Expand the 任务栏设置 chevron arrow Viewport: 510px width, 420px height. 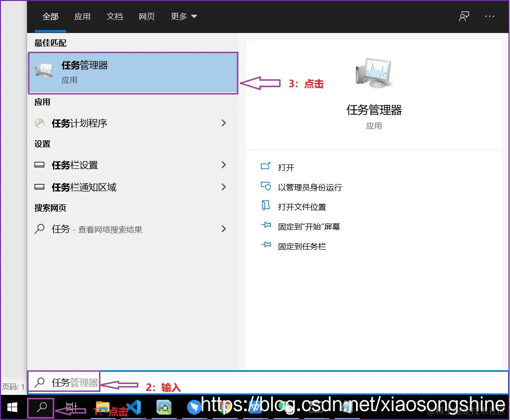(224, 164)
